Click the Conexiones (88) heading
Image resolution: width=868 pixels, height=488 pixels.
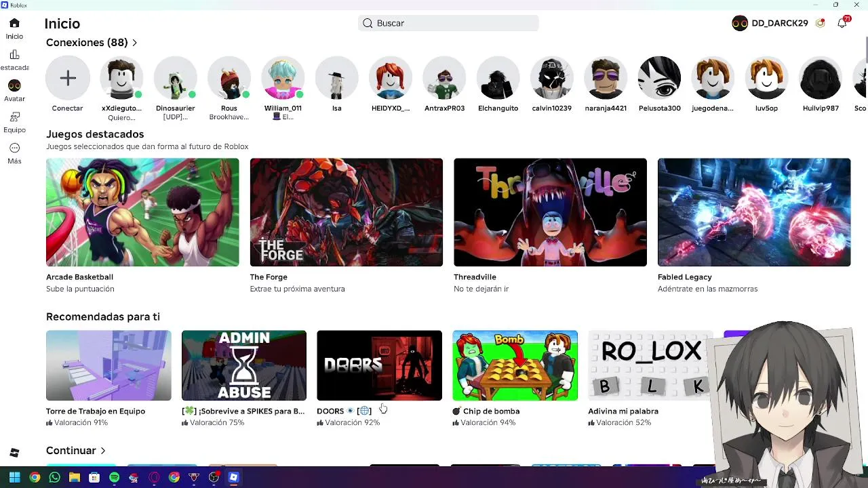click(x=87, y=43)
